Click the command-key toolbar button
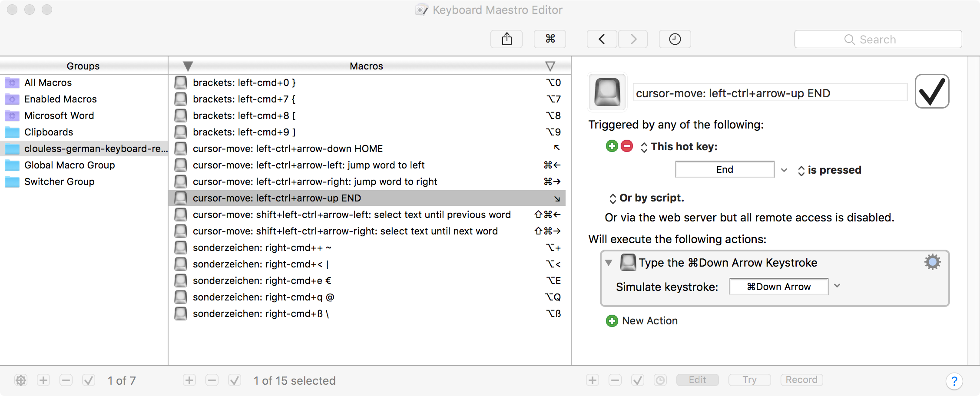 point(550,39)
